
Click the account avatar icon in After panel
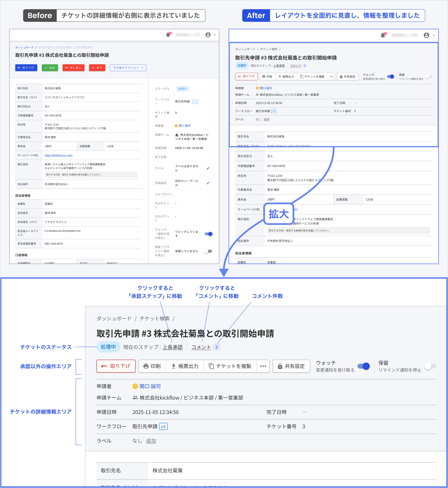426,35
